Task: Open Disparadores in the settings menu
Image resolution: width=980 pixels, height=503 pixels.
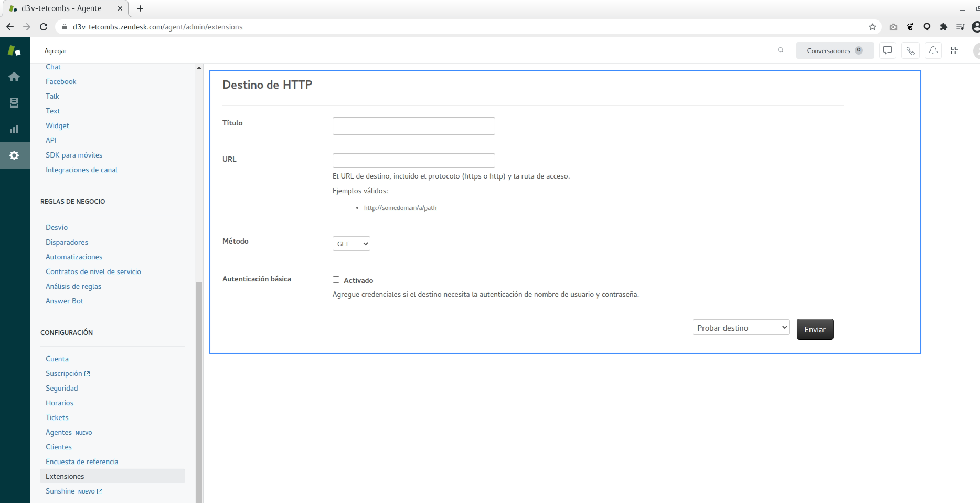Action: coord(67,242)
